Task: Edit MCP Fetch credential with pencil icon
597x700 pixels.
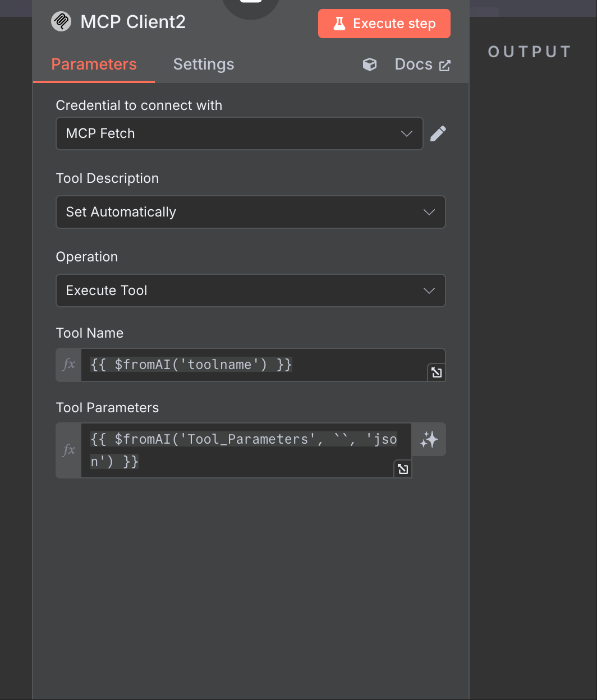Action: [x=438, y=133]
